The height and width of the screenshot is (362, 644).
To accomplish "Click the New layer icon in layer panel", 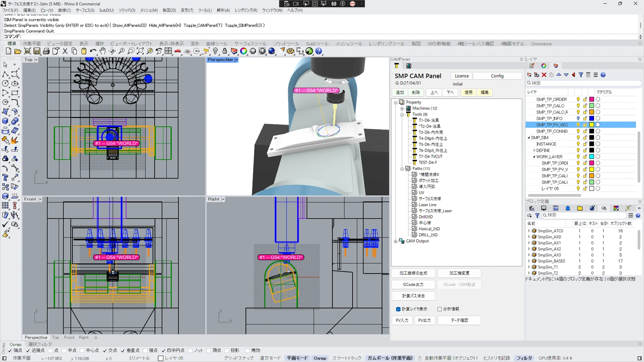I will 529,75.
